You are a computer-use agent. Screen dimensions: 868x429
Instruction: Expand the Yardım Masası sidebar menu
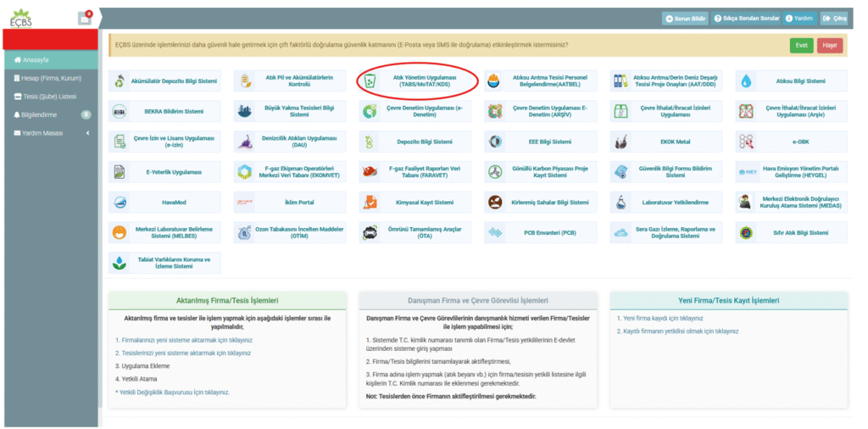point(49,133)
